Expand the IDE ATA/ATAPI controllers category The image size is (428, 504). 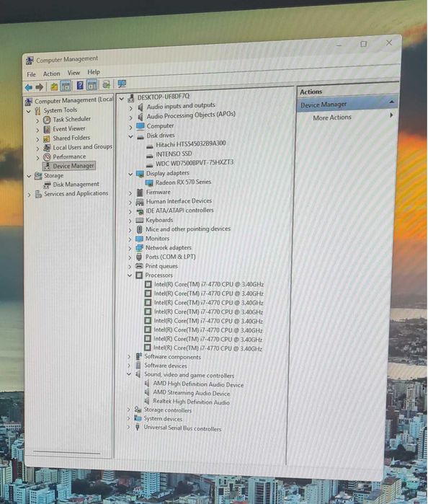tap(130, 212)
